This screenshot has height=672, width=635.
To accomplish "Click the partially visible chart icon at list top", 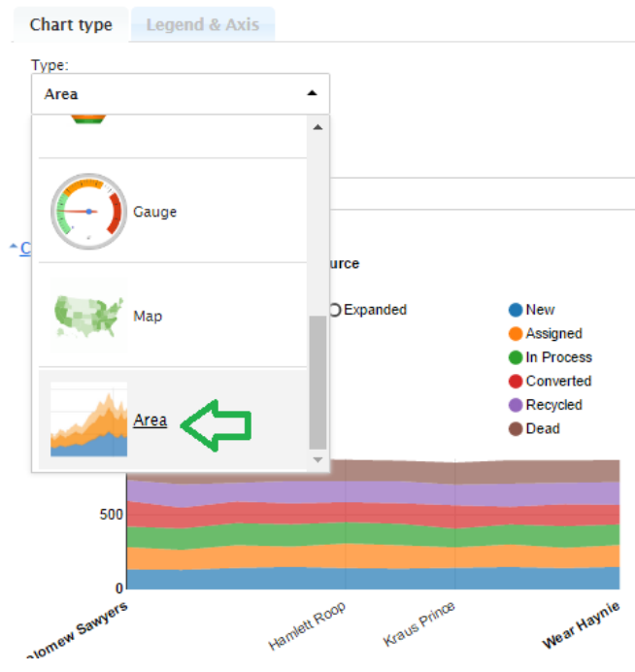I will 88,121.
